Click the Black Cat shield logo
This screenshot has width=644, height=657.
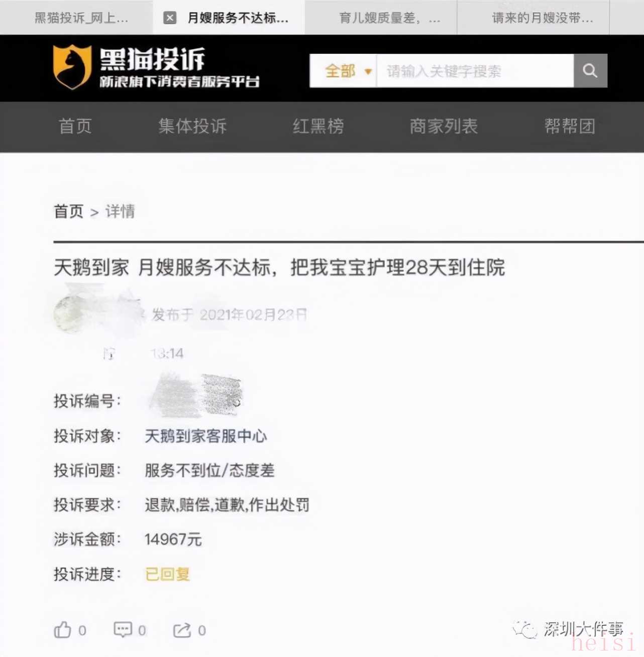72,67
